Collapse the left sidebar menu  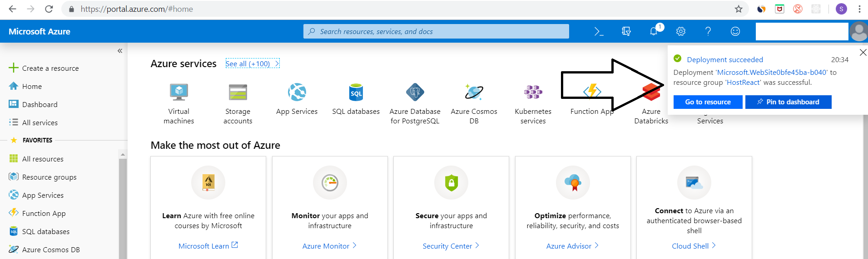(120, 51)
